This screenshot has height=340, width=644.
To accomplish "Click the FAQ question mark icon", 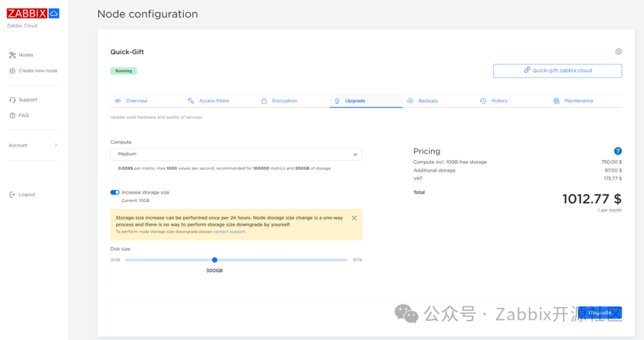I will click(x=13, y=116).
